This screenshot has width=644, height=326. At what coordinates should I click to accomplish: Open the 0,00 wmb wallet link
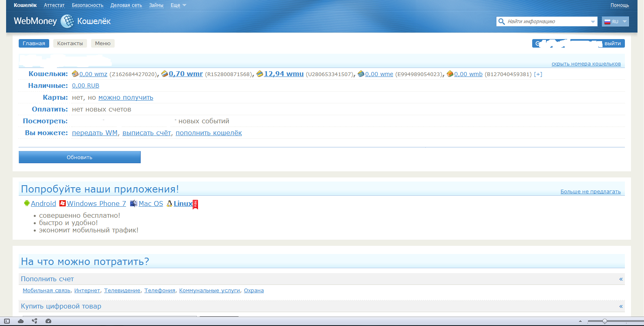(x=468, y=74)
